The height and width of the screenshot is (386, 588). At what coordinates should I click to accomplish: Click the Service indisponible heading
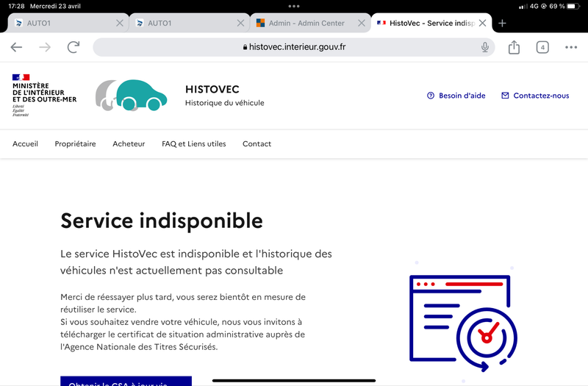pyautogui.click(x=162, y=221)
